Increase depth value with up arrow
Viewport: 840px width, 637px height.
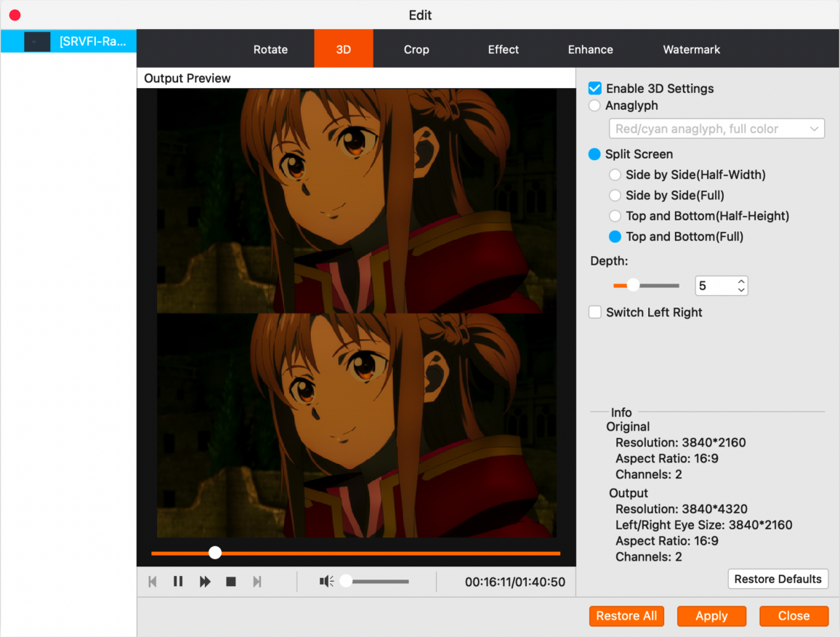click(x=741, y=281)
